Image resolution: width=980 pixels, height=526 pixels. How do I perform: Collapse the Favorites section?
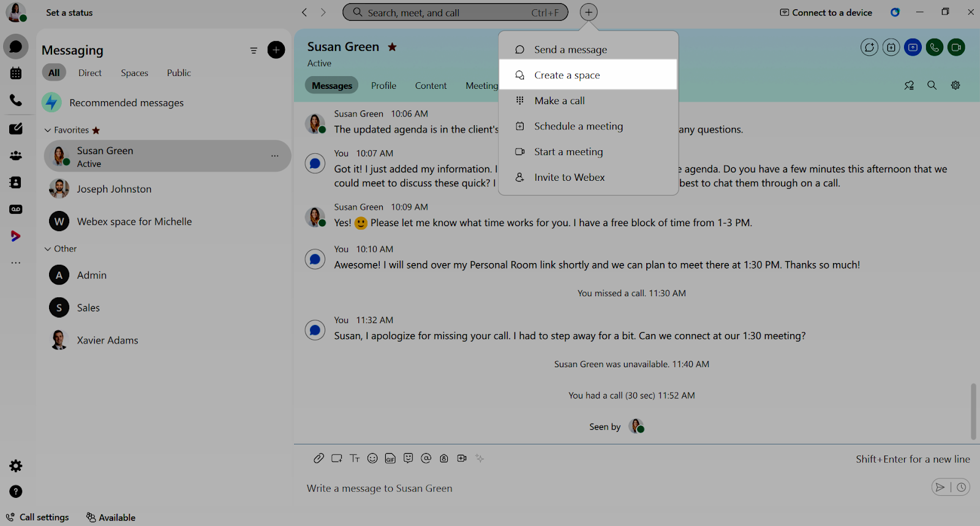coord(48,130)
